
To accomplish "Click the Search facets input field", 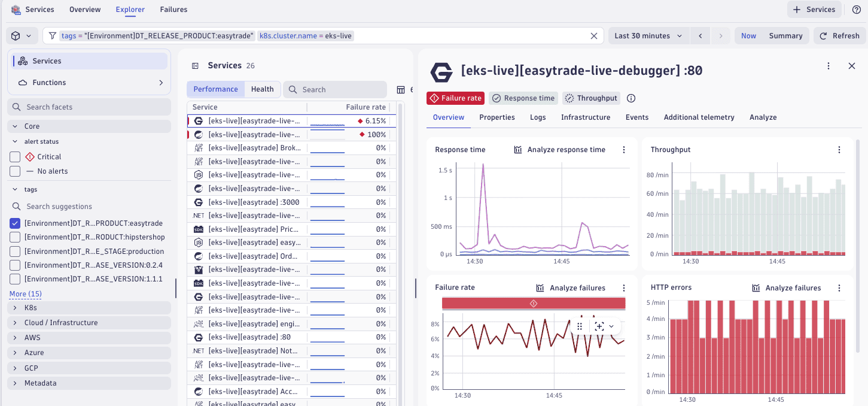I will (x=90, y=107).
